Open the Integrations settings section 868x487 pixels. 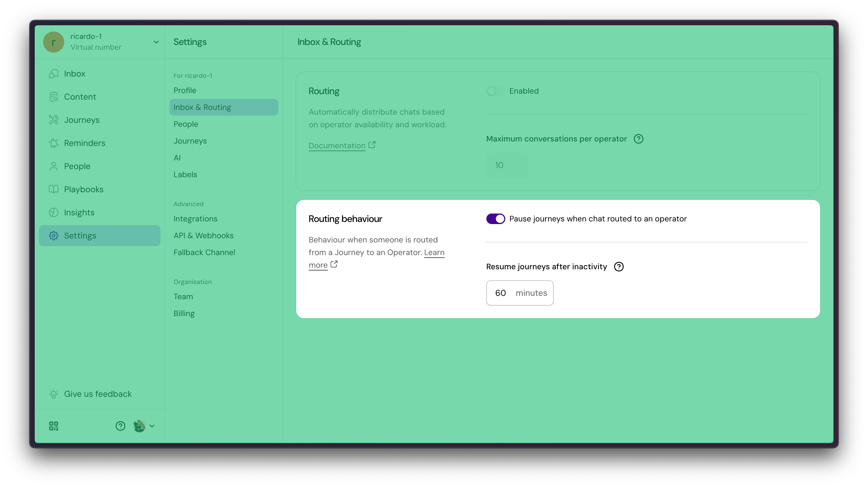point(195,219)
